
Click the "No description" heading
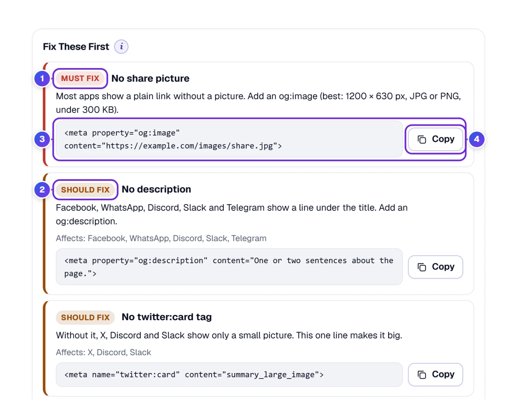tap(156, 189)
